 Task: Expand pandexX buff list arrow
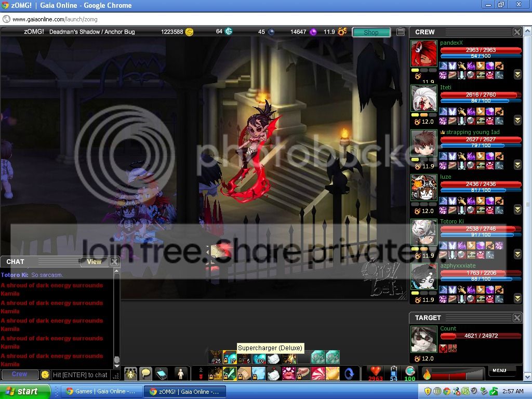[517, 75]
